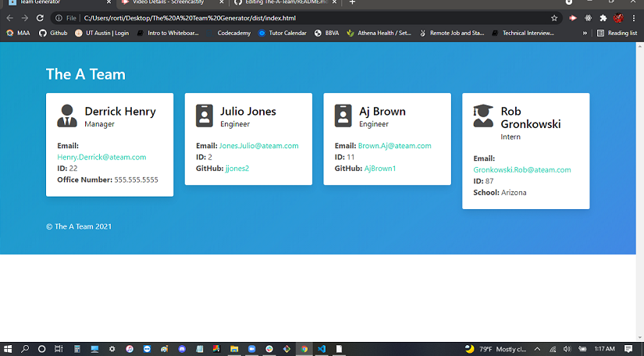Open the Chrome three-dot menu
Image resolution: width=644 pixels, height=356 pixels.
(x=634, y=18)
